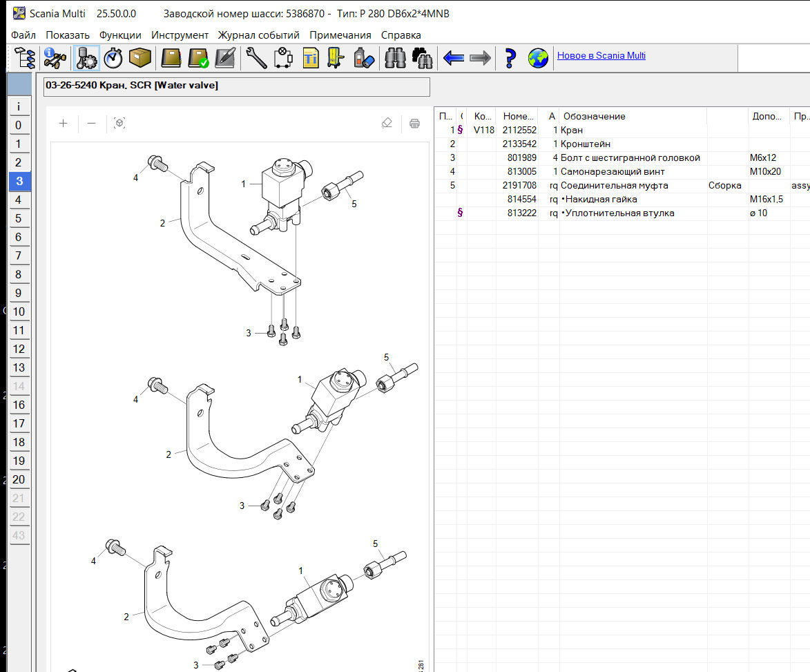Open the Инструмент menu
This screenshot has height=672, width=810.
(180, 35)
